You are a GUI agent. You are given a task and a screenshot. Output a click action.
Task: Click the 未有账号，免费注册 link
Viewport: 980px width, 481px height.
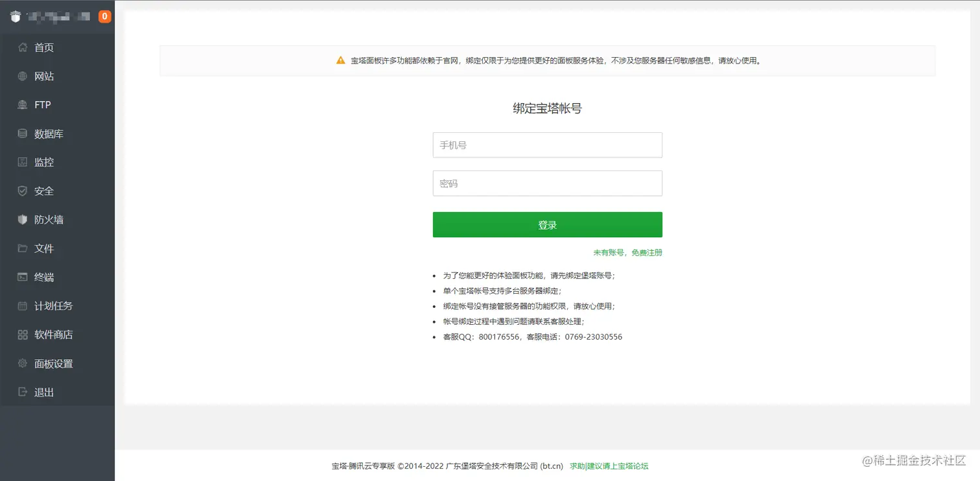point(627,253)
